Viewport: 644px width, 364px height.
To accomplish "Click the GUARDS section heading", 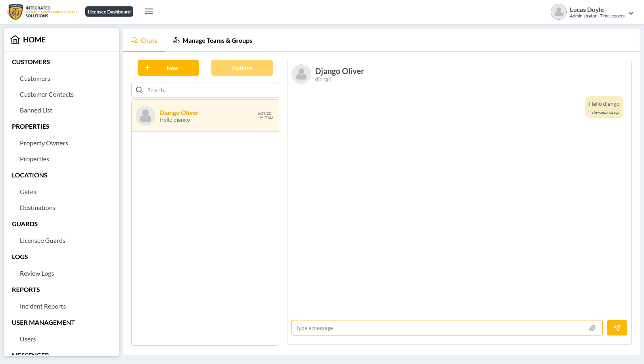I will pyautogui.click(x=25, y=224).
